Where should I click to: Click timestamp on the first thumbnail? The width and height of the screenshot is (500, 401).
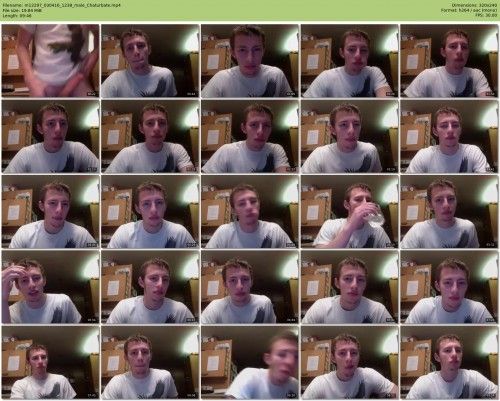point(92,94)
